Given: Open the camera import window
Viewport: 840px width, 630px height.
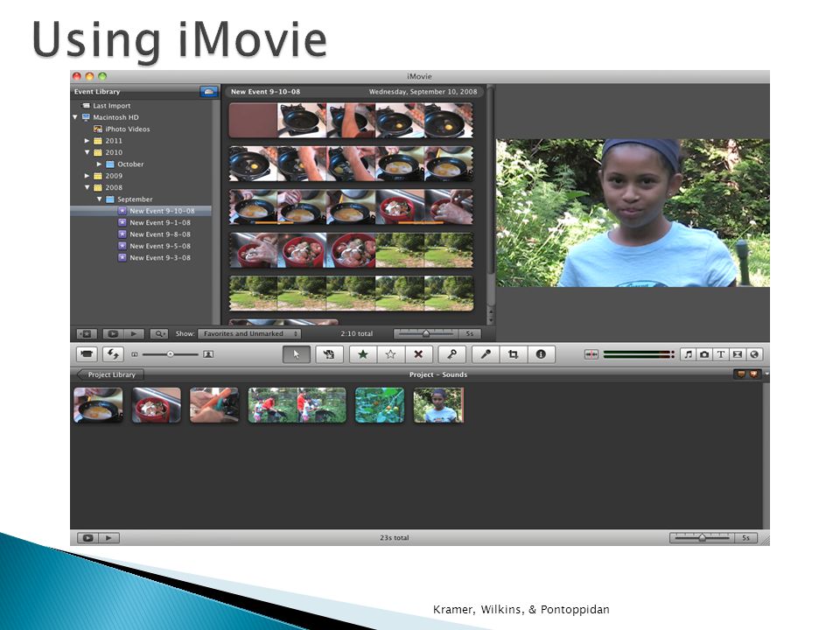Looking at the screenshot, I should 87,354.
